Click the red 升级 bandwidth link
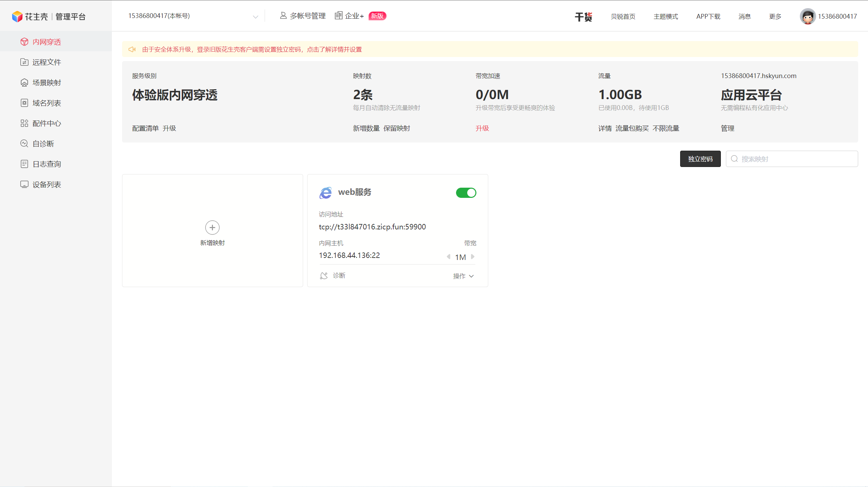The height and width of the screenshot is (487, 868). (482, 128)
